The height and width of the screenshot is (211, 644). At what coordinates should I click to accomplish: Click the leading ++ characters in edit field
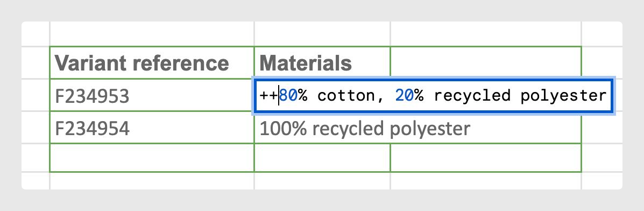tap(269, 96)
